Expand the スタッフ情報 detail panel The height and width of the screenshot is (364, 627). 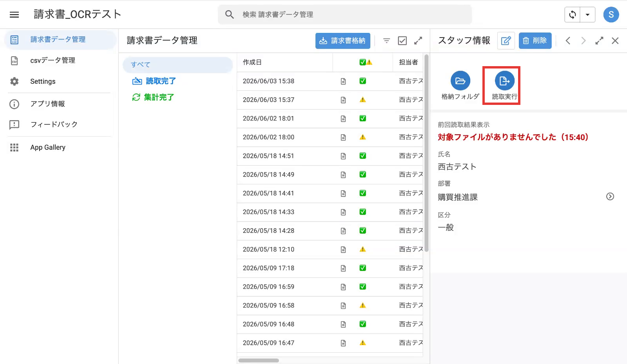coord(599,41)
